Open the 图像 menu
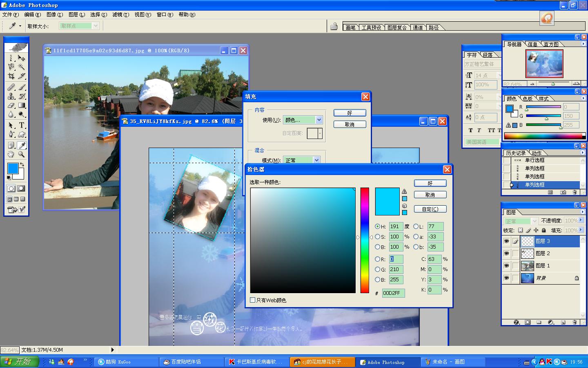 (55, 15)
